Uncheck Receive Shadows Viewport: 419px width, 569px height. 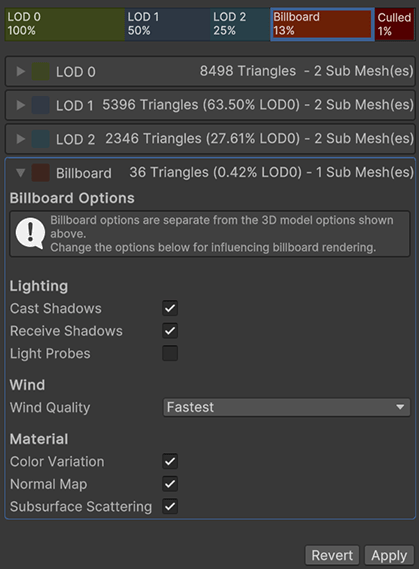[x=170, y=331]
